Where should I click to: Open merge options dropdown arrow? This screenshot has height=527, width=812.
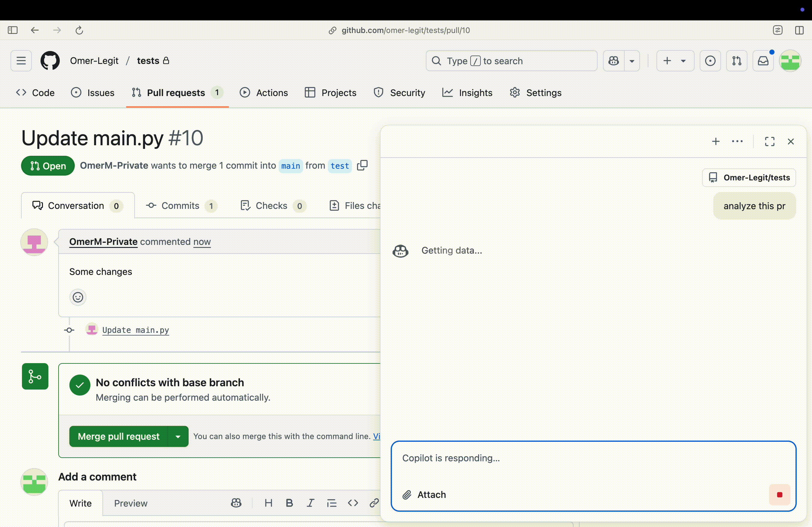point(178,436)
